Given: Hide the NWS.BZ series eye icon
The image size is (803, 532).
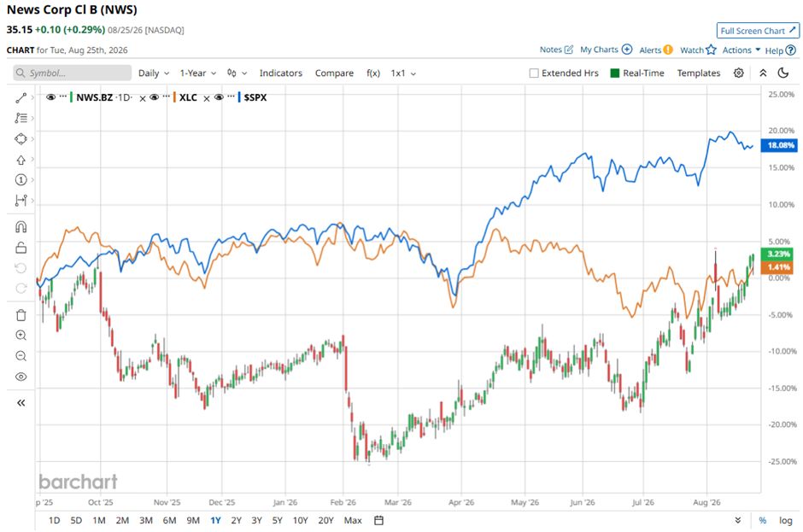Looking at the screenshot, I should pos(50,97).
